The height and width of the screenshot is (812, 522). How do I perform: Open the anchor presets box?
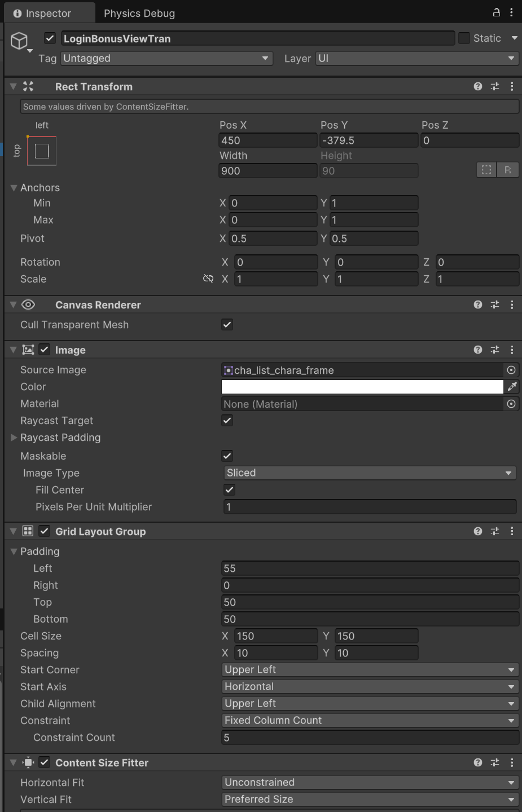pos(42,151)
